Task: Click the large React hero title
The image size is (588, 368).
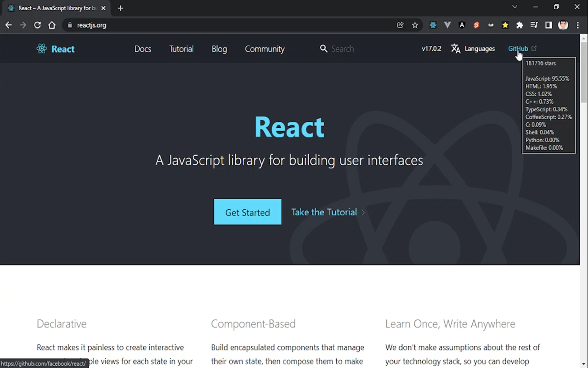Action: point(289,127)
